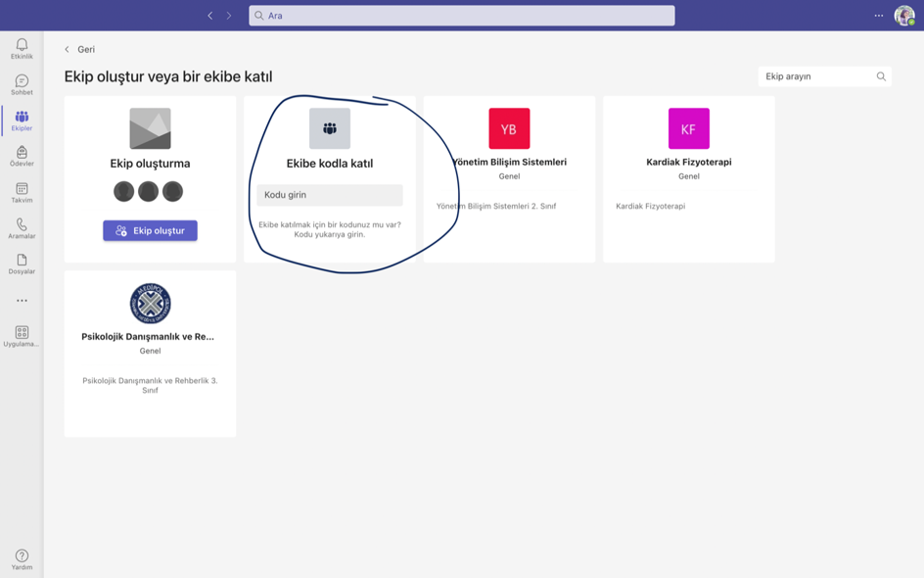Image resolution: width=924 pixels, height=578 pixels.
Task: Show more apps via sidebar ellipsis
Action: coord(22,300)
